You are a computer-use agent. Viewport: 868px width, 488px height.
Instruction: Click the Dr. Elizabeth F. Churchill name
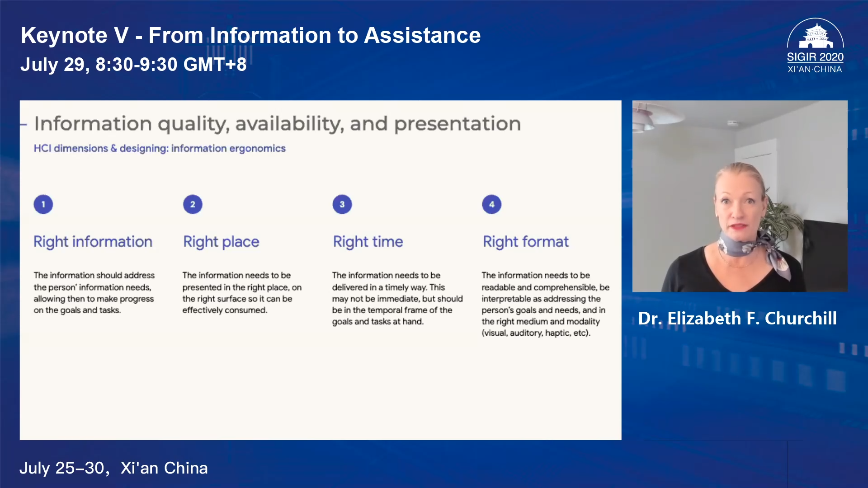[x=737, y=318]
